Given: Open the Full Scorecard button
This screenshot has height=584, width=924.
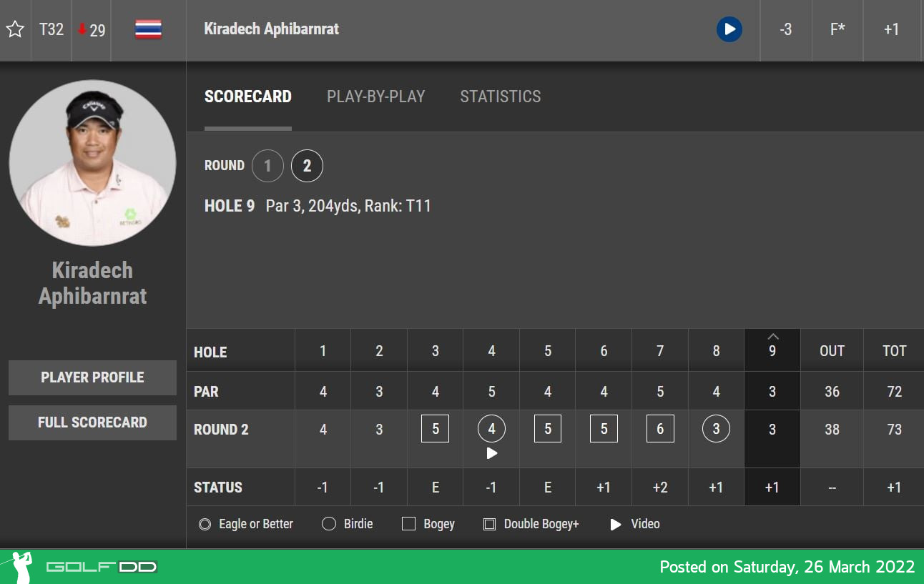Looking at the screenshot, I should (92, 422).
